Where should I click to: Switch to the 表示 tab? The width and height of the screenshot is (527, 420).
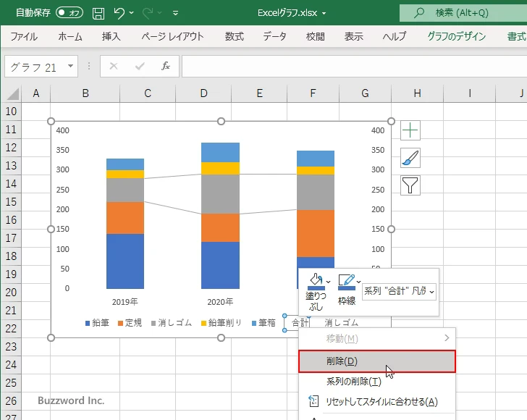click(353, 36)
